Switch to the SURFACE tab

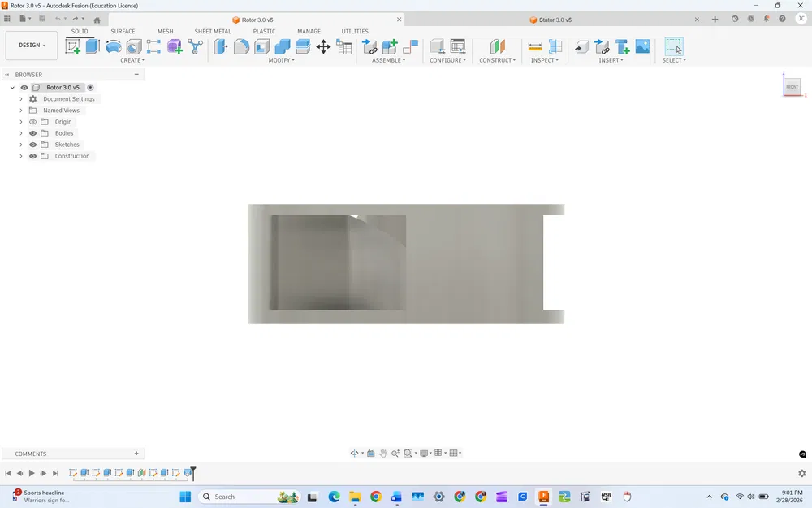[123, 31]
